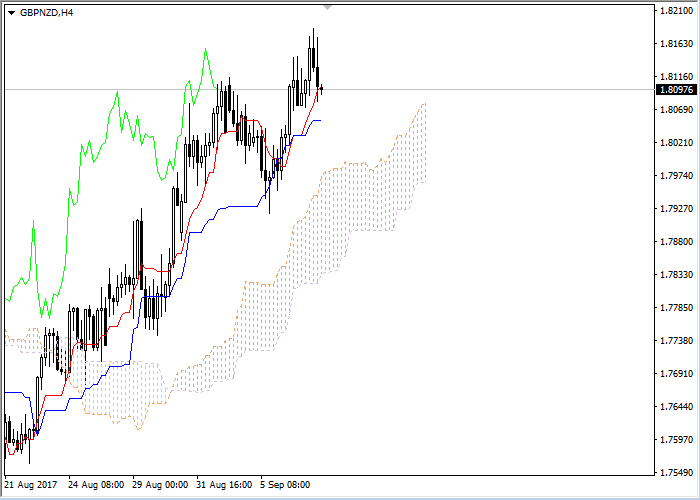Screen dimensions: 700x500
Task: Open the dropdown arrow beside GBPNZD,H4
Action: [12, 13]
